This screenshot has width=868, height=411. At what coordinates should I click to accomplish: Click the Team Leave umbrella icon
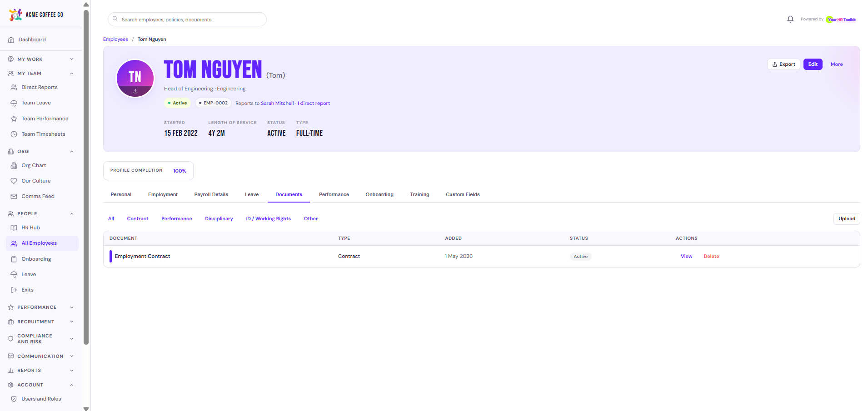point(14,103)
